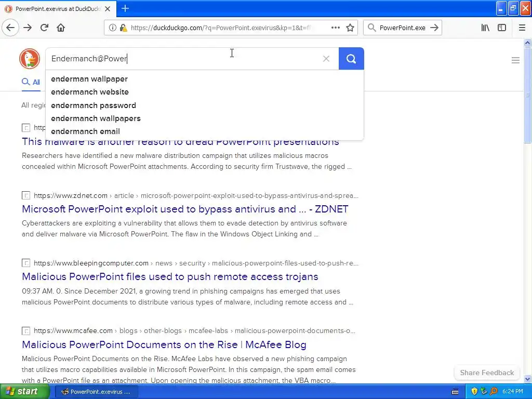This screenshot has width=532, height=399.
Task: Open a new tab with plus button
Action: [x=125, y=8]
